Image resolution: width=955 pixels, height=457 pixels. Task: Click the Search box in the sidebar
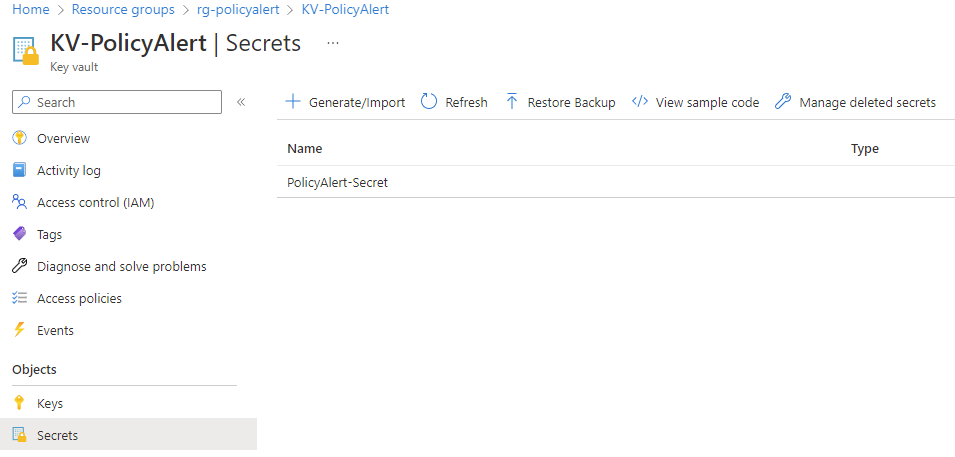coord(117,102)
